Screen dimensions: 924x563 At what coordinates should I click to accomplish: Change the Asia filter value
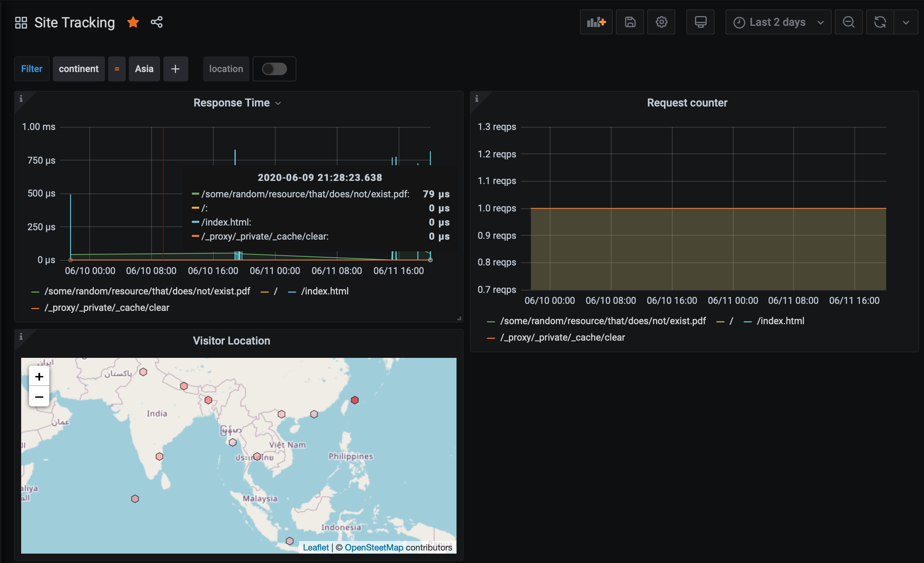pos(144,69)
